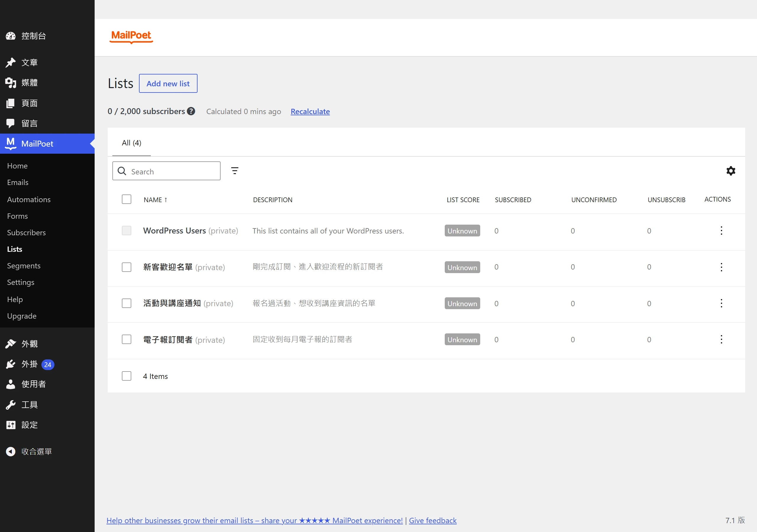
Task: Click the Give feedback link
Action: point(433,520)
